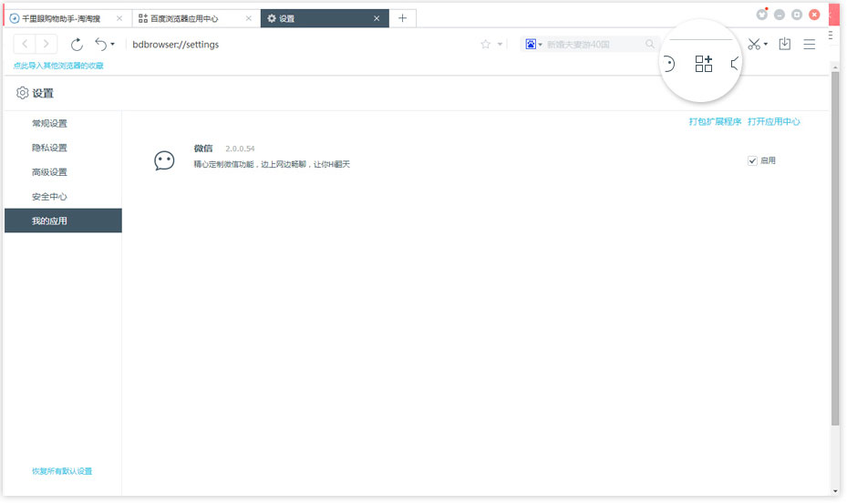
Task: Select 隐私设置 in the settings sidebar
Action: point(49,148)
